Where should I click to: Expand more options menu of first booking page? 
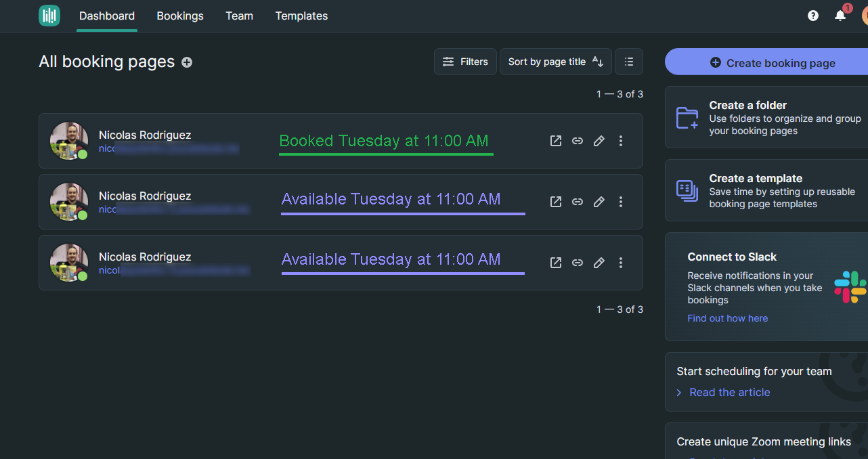click(621, 141)
